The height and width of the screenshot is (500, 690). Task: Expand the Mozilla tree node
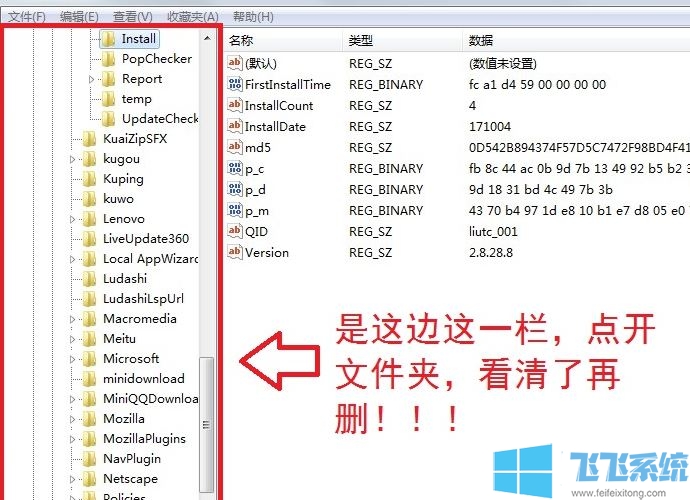click(73, 419)
